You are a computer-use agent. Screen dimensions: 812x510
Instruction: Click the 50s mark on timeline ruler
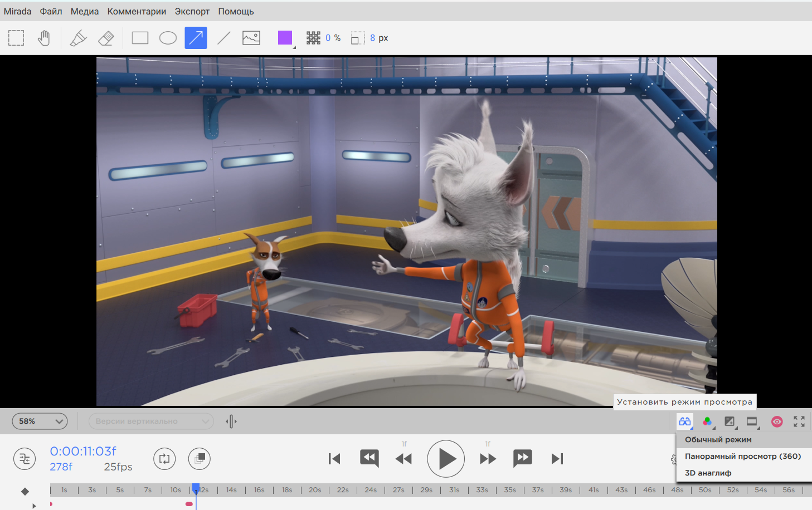coord(705,490)
